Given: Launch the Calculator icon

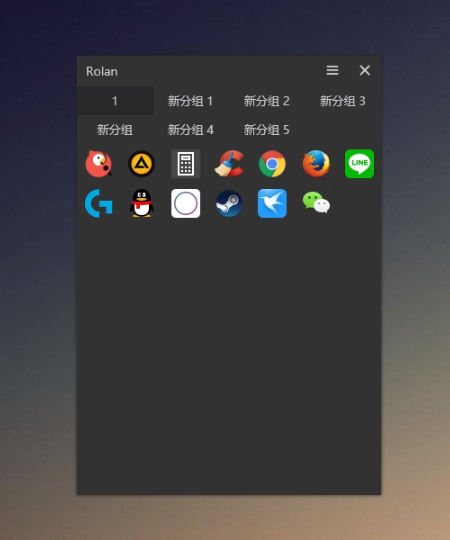Looking at the screenshot, I should tap(186, 164).
